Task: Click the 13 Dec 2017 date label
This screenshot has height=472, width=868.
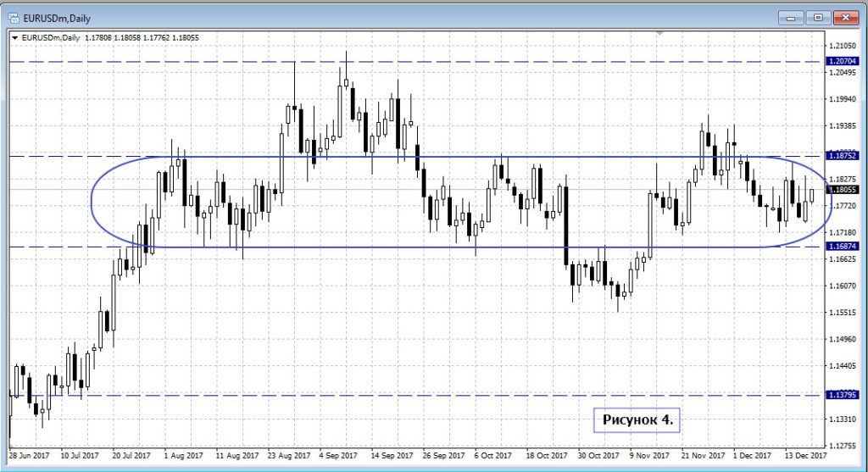Action: pos(805,455)
